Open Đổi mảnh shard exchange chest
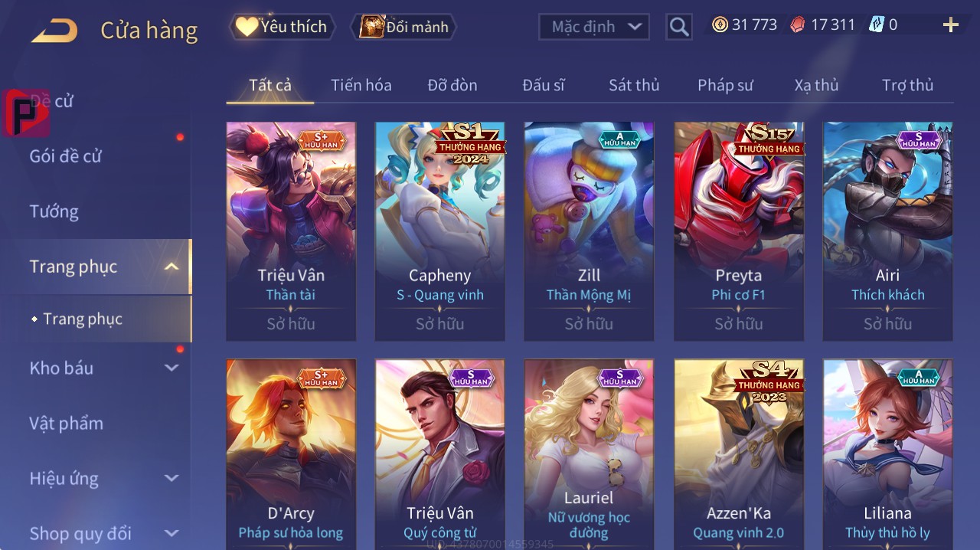The image size is (980, 550). coord(403,27)
